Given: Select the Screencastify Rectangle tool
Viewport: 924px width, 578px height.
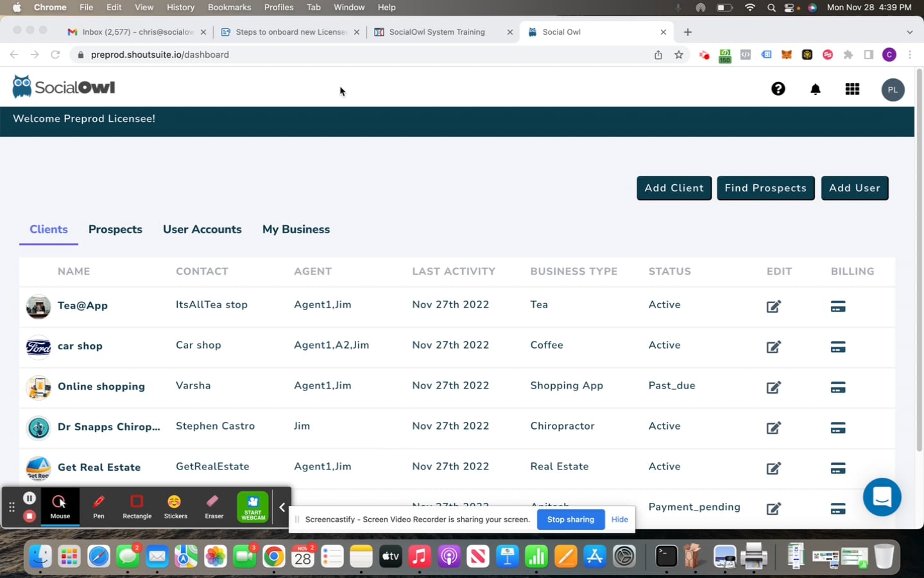Looking at the screenshot, I should (137, 507).
